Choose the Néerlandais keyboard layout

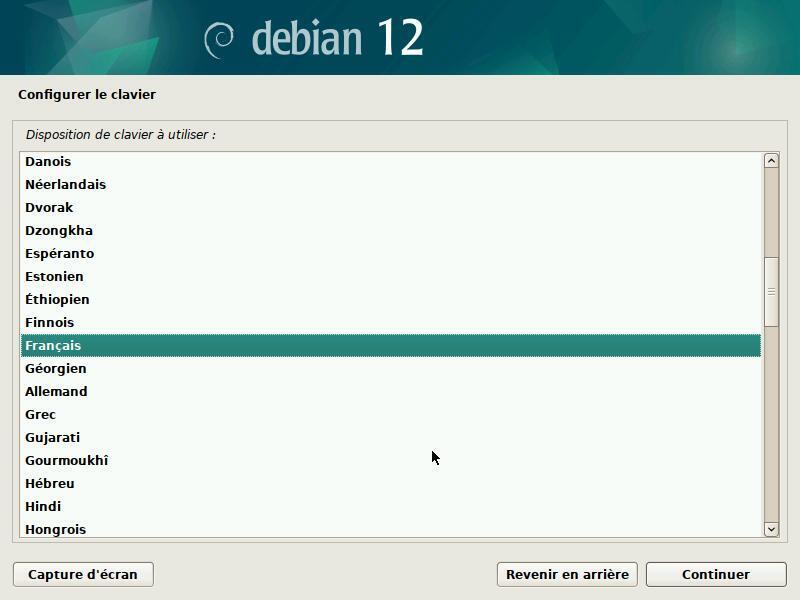pyautogui.click(x=65, y=184)
